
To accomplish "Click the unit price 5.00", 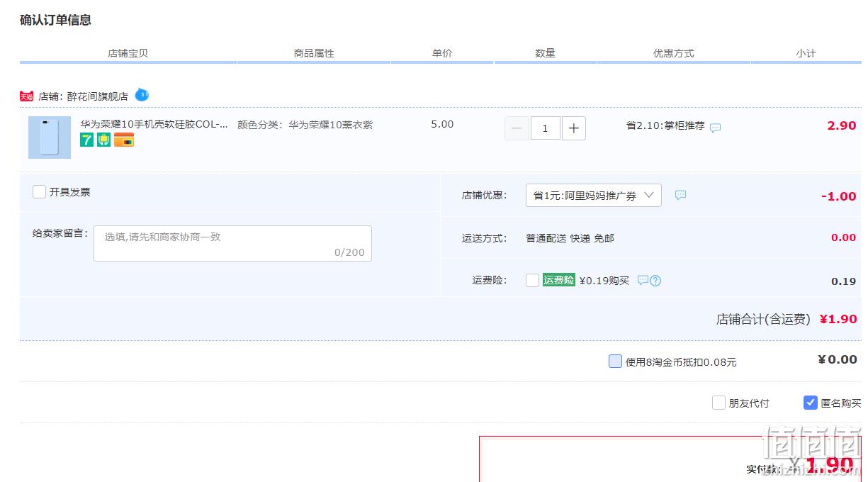I will coord(442,124).
